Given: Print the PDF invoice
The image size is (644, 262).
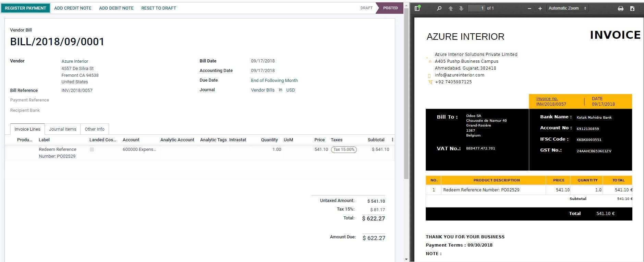Looking at the screenshot, I should pos(621,8).
